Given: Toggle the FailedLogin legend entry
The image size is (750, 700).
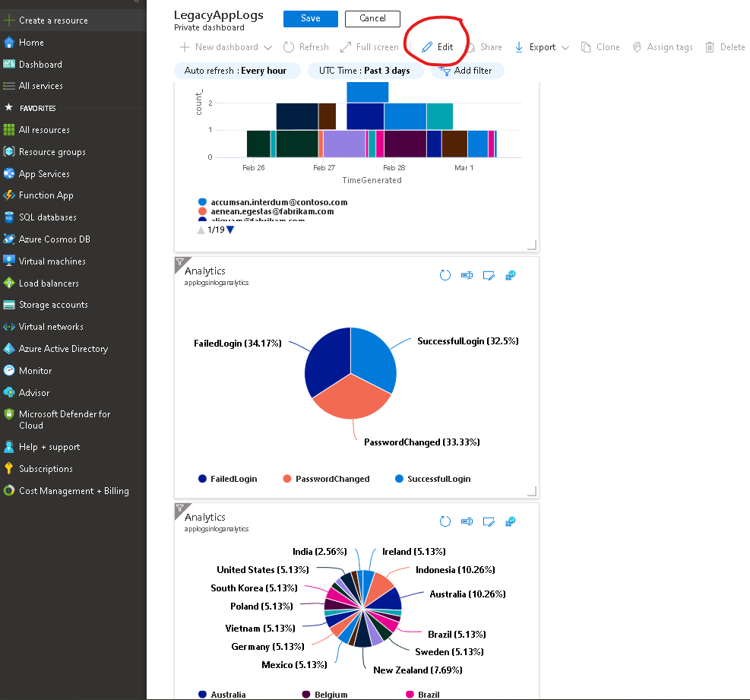Looking at the screenshot, I should (227, 479).
